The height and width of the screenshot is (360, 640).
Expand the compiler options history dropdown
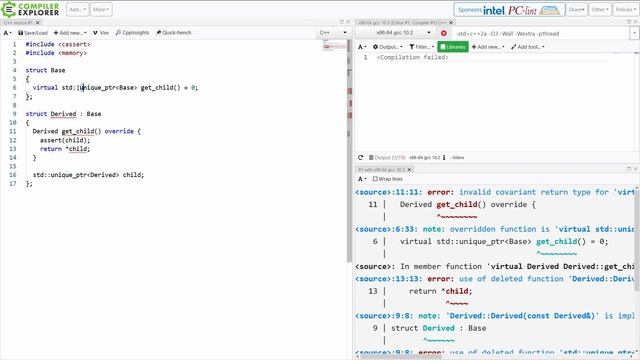coord(634,34)
